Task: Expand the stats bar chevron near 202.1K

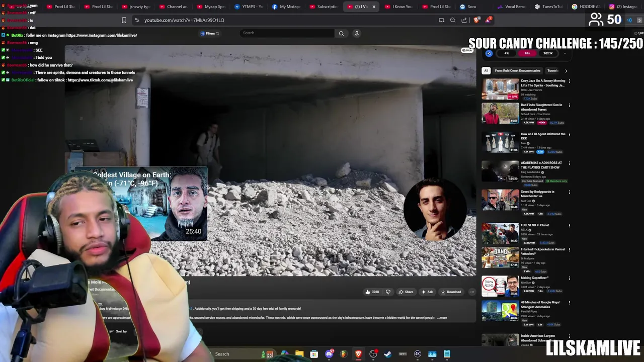Action: coord(565,53)
